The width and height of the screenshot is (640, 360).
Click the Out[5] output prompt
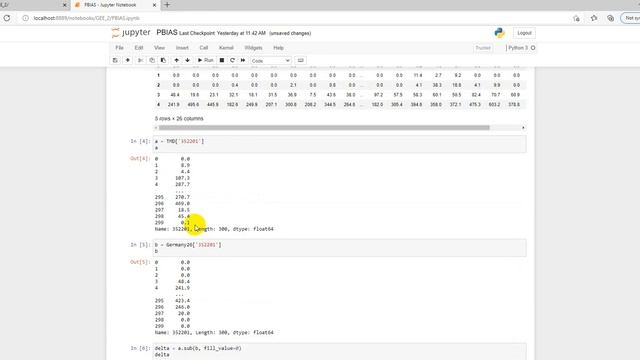(x=140, y=262)
